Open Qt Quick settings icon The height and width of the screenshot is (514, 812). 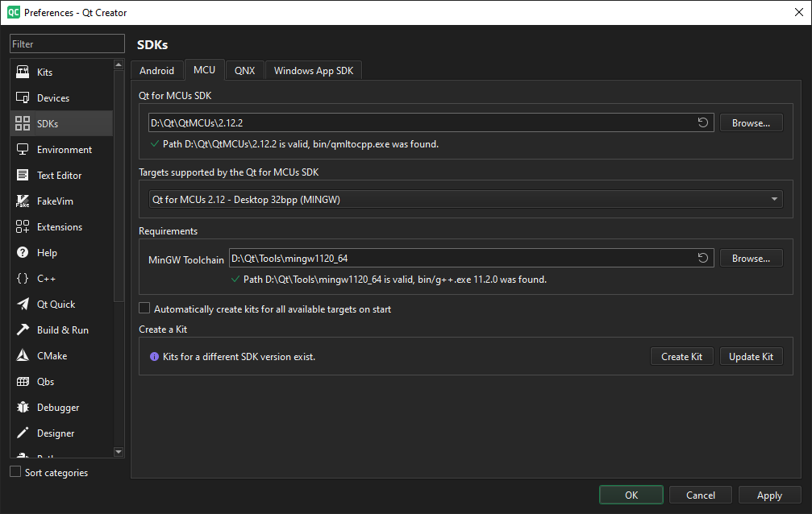click(x=23, y=304)
